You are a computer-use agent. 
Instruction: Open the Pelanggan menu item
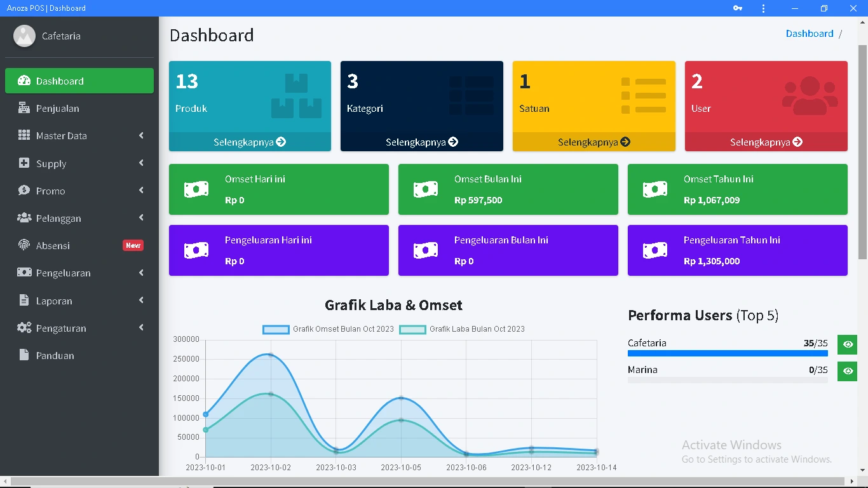[x=58, y=218]
